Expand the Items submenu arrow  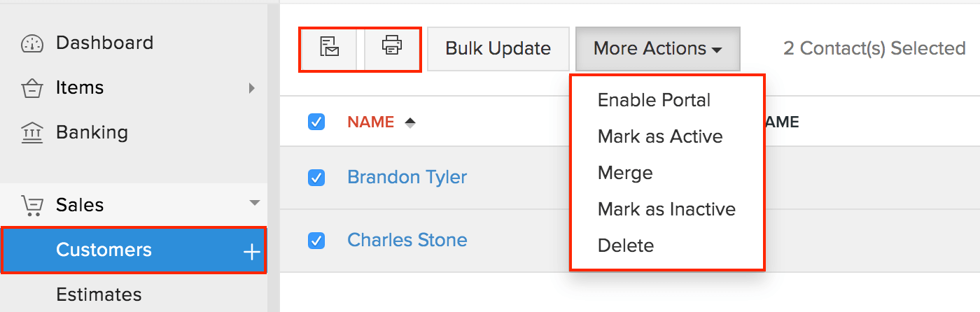[x=252, y=89]
